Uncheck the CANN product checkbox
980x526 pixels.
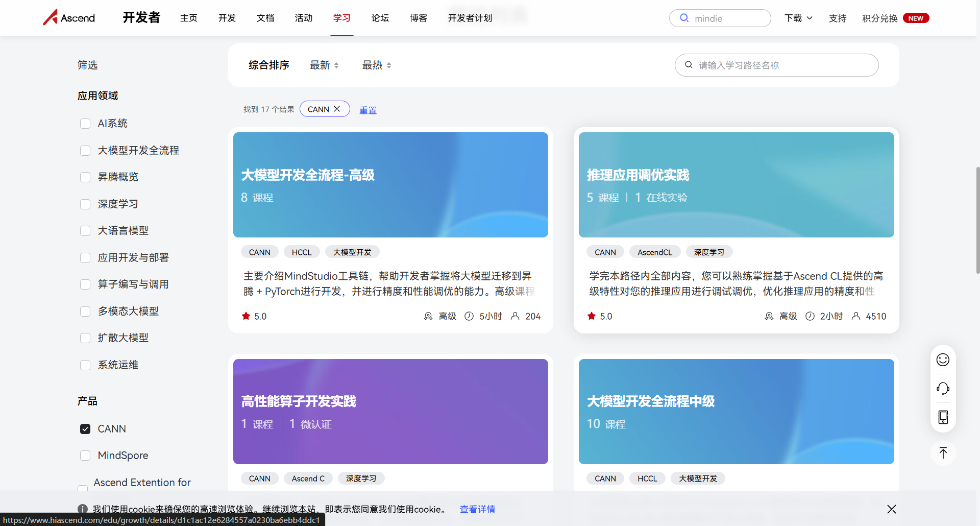(85, 429)
